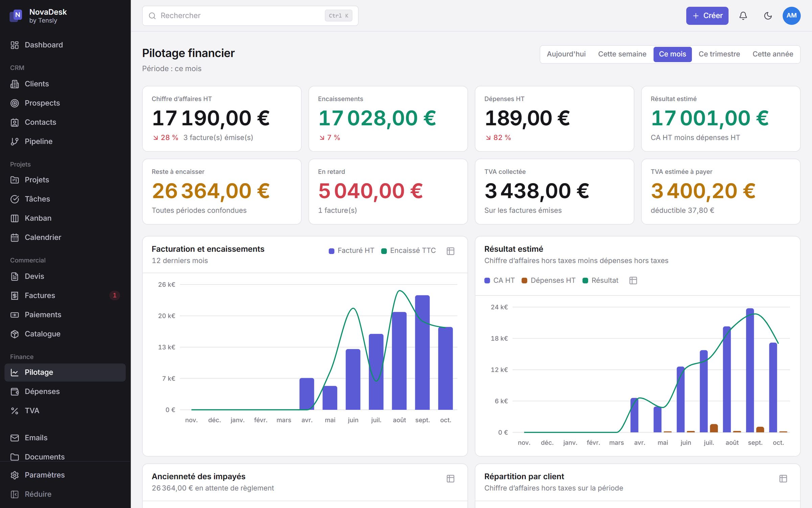Image resolution: width=812 pixels, height=508 pixels.
Task: Click the Créer button
Action: (707, 16)
